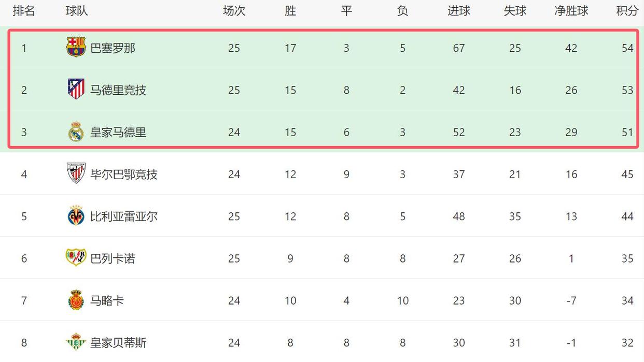644x362 pixels.
Task: Open the 巴塞罗那 team link
Action: [x=113, y=48]
